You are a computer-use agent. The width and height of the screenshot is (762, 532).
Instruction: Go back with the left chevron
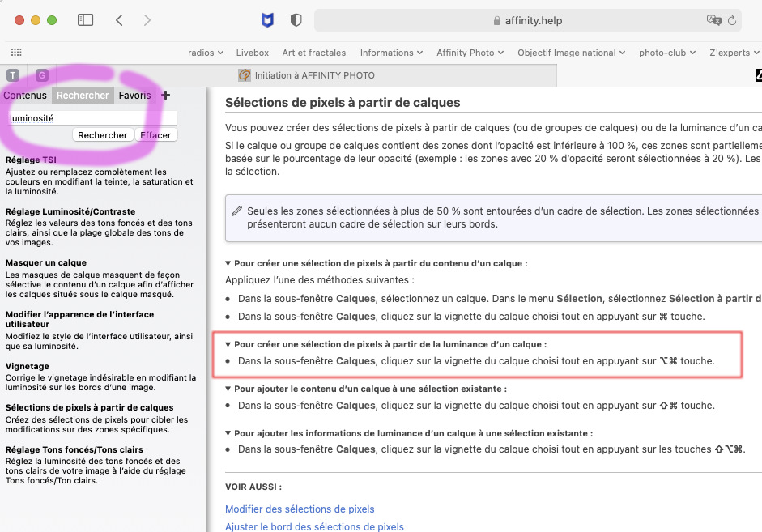tap(119, 20)
